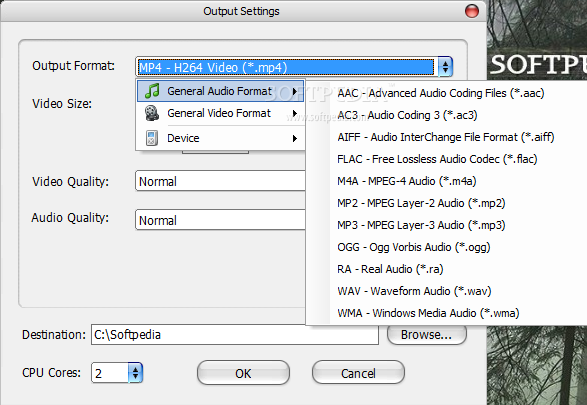Open the Device submenu
The image size is (587, 405).
pos(220,138)
